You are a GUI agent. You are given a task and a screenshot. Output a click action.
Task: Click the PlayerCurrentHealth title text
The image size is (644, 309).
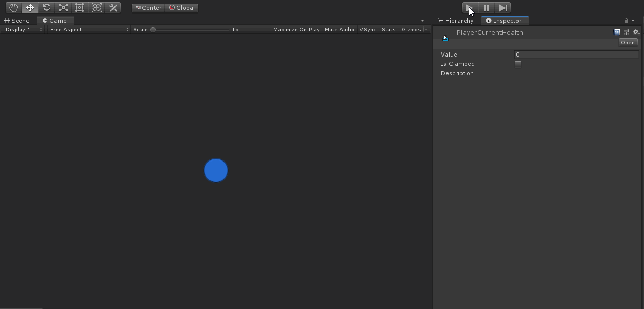(x=489, y=33)
